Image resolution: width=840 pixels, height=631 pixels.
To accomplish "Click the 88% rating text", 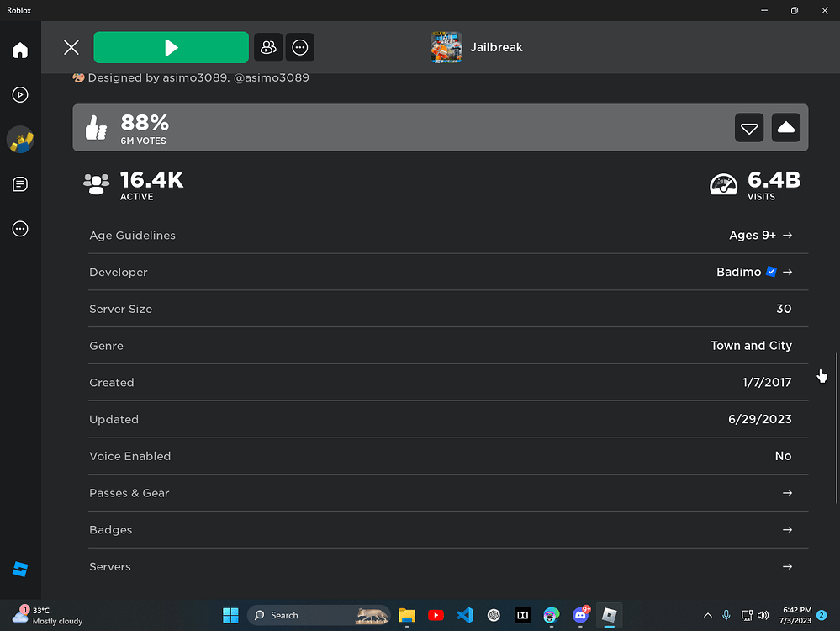I will [x=145, y=123].
